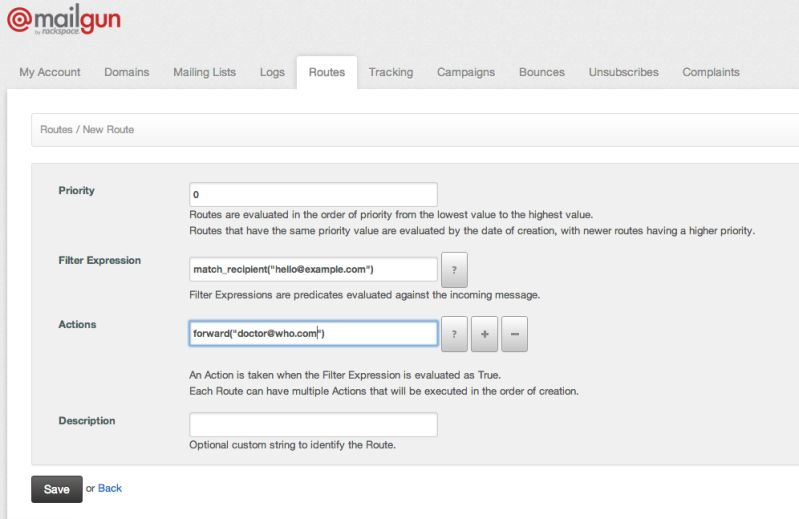This screenshot has height=519, width=799.
Task: Go to Mailing Lists tab
Action: coord(204,72)
